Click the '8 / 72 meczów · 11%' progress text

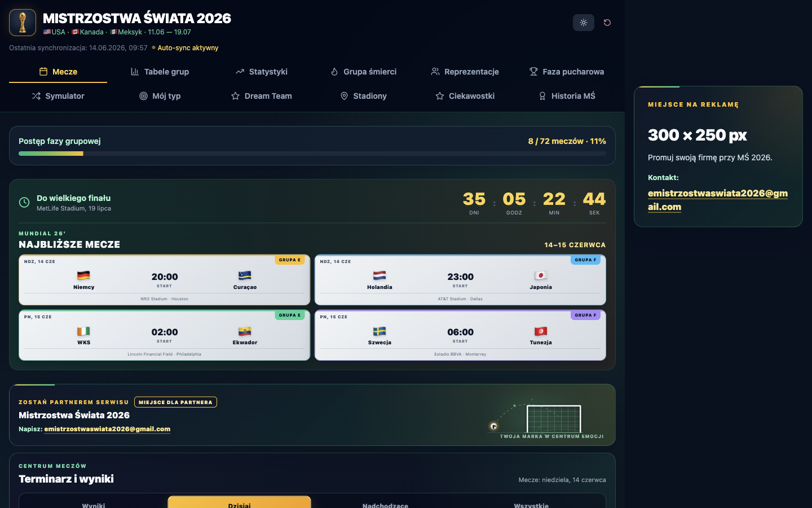tap(567, 141)
